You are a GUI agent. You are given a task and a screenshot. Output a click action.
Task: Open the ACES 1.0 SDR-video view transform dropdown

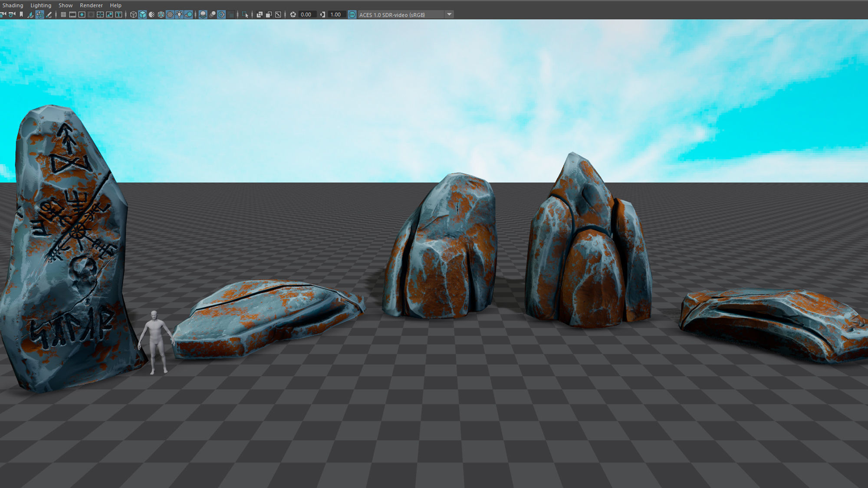(x=405, y=14)
